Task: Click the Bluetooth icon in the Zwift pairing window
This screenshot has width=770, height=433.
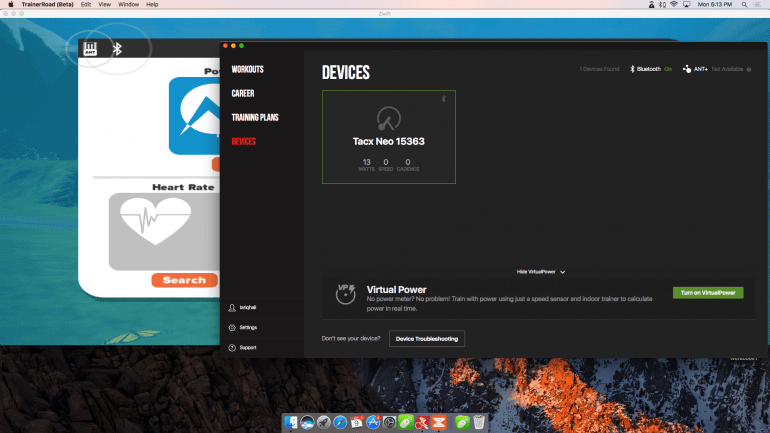Action: coord(117,49)
